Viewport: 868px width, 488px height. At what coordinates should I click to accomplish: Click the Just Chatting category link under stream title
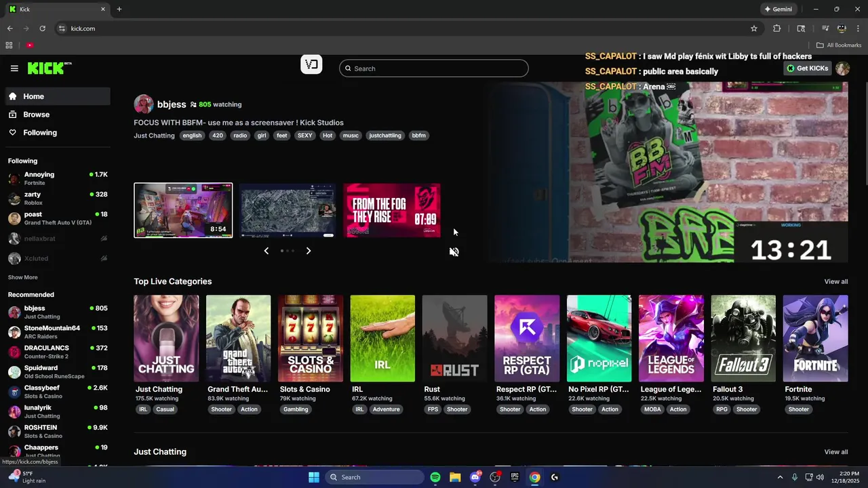coord(154,136)
